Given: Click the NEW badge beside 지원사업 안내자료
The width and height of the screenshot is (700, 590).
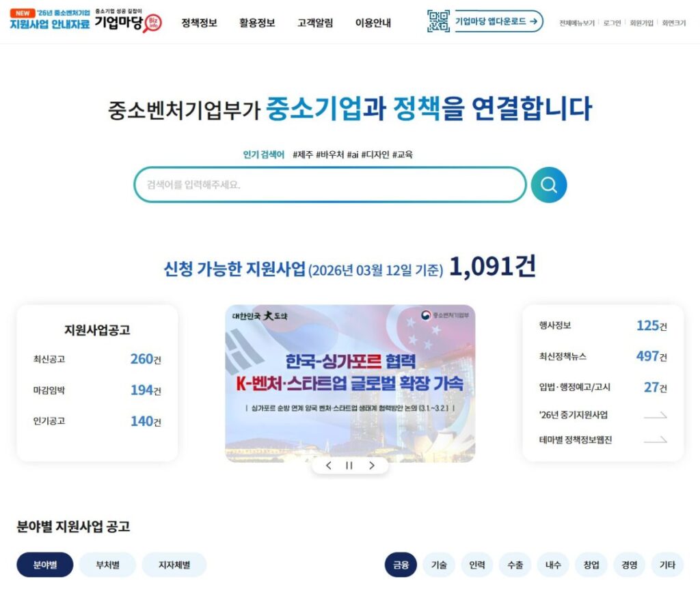Looking at the screenshot, I should 21,12.
